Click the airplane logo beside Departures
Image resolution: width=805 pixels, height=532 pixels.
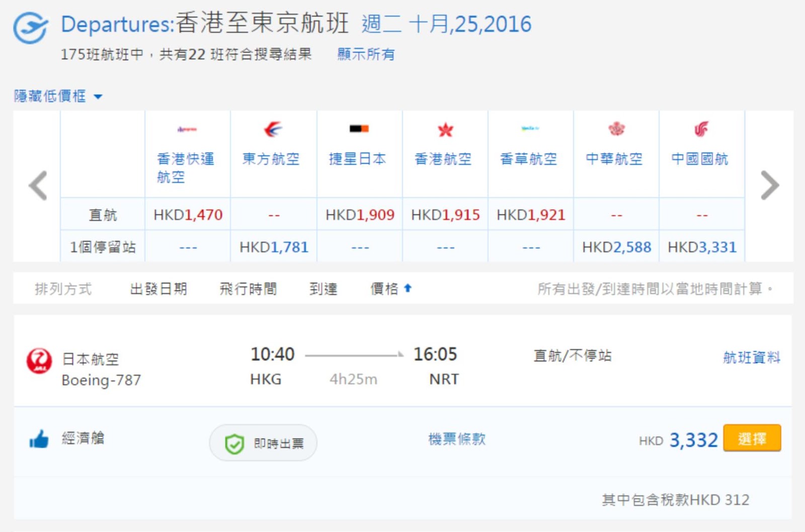[31, 27]
